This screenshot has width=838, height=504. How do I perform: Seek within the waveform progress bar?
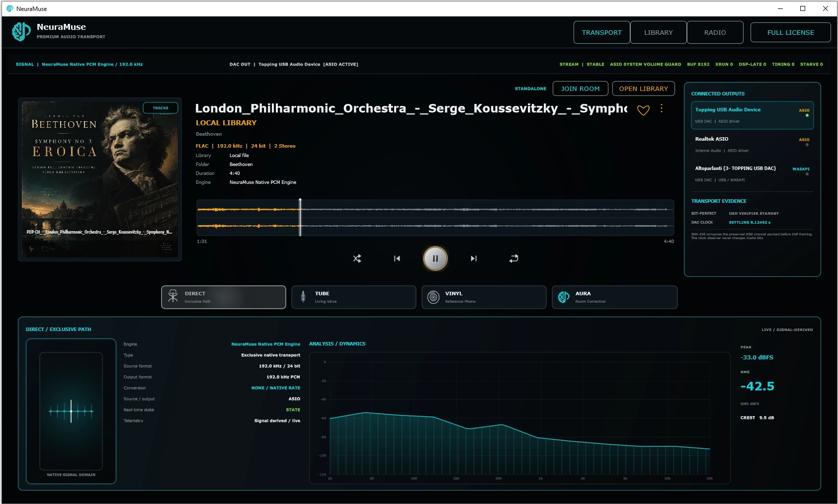[x=435, y=218]
